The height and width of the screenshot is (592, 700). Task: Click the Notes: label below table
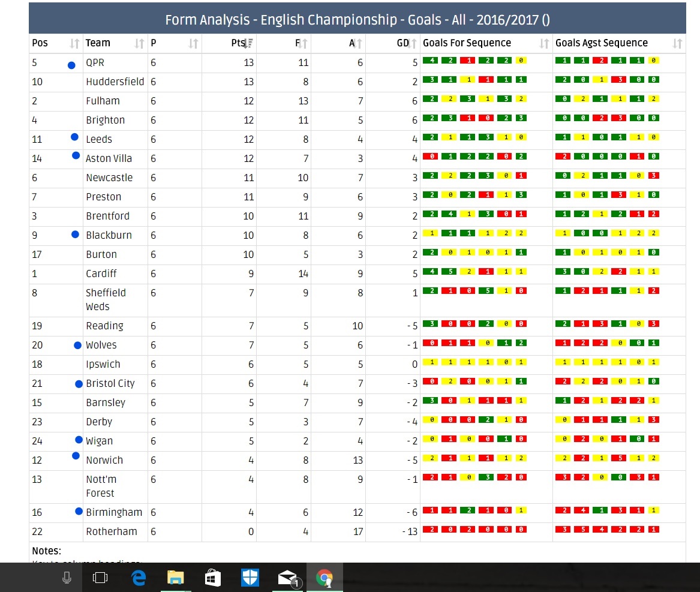(46, 551)
